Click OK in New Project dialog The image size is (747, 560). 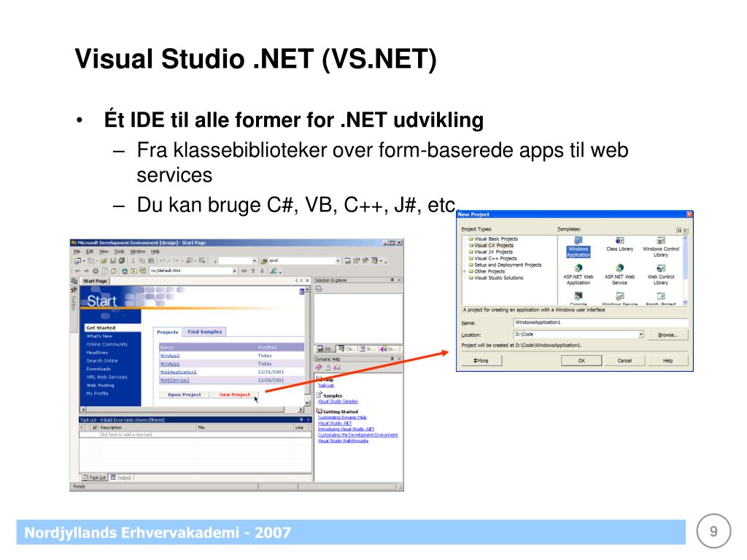(x=581, y=360)
